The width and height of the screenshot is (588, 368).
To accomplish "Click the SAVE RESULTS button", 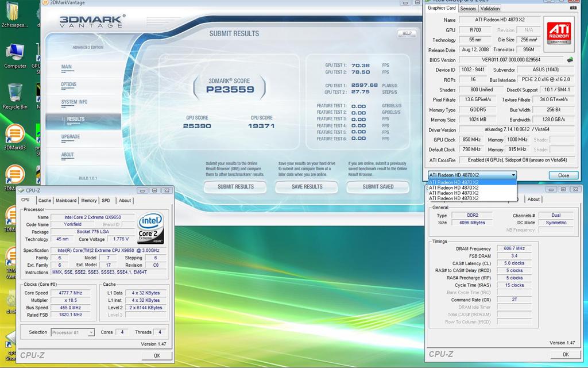I will 307,187.
